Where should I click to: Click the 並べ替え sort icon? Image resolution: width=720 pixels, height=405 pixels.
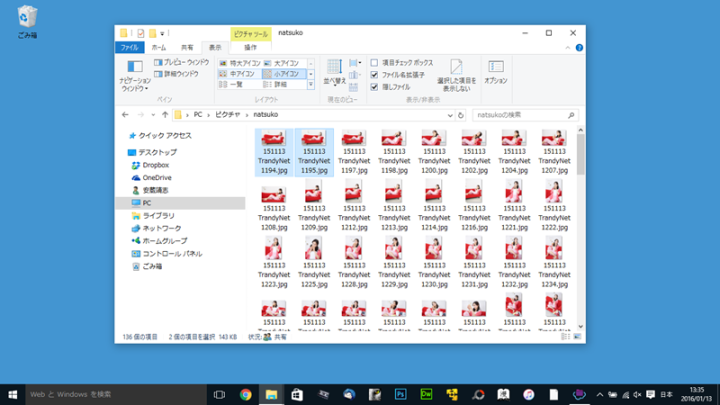(x=334, y=73)
